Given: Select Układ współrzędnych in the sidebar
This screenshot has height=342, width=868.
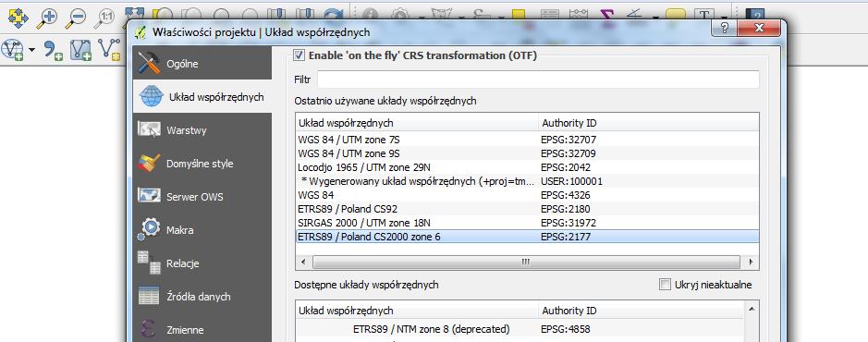Looking at the screenshot, I should click(202, 97).
